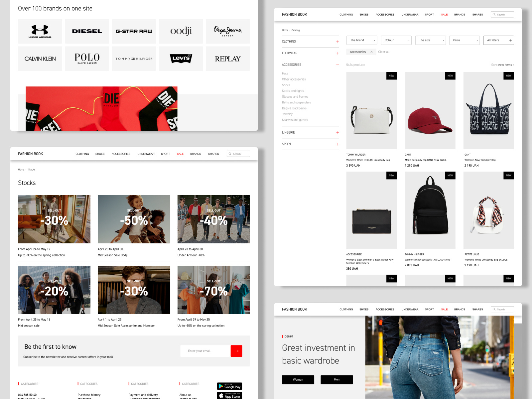Viewport: 532px width, 399px height.
Task: Open the Polo Ralph Lauren brand logo
Action: (87, 59)
